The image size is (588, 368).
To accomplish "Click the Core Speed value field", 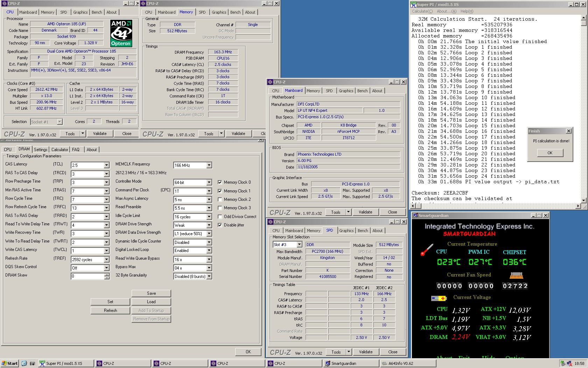I will click(x=47, y=90).
